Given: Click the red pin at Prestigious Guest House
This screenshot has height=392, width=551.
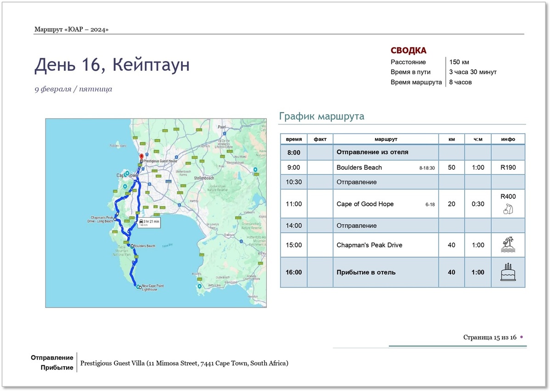Looking at the screenshot, I should tap(141, 157).
